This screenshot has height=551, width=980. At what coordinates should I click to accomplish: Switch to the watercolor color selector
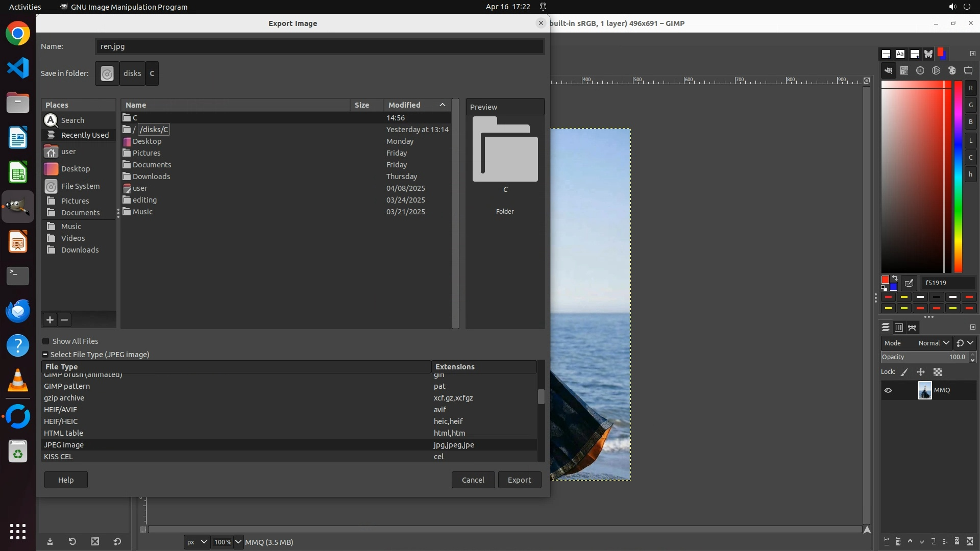920,71
